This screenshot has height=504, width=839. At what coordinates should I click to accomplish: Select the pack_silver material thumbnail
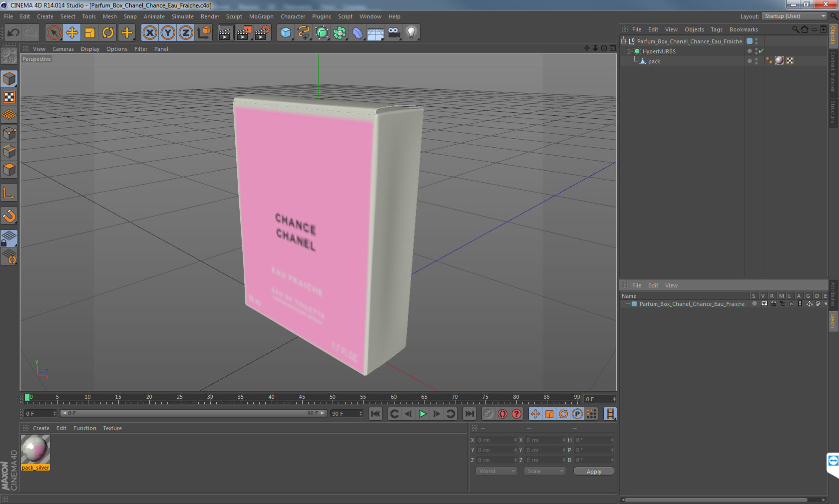(x=35, y=450)
